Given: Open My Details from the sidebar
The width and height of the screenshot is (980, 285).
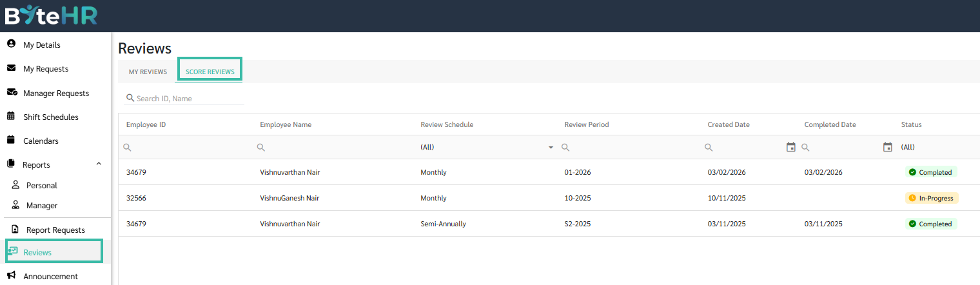Looking at the screenshot, I should tap(42, 45).
